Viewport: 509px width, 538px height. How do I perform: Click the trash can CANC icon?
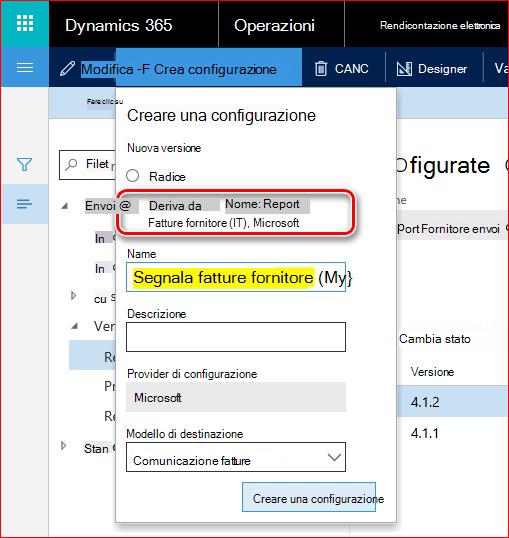[x=321, y=69]
